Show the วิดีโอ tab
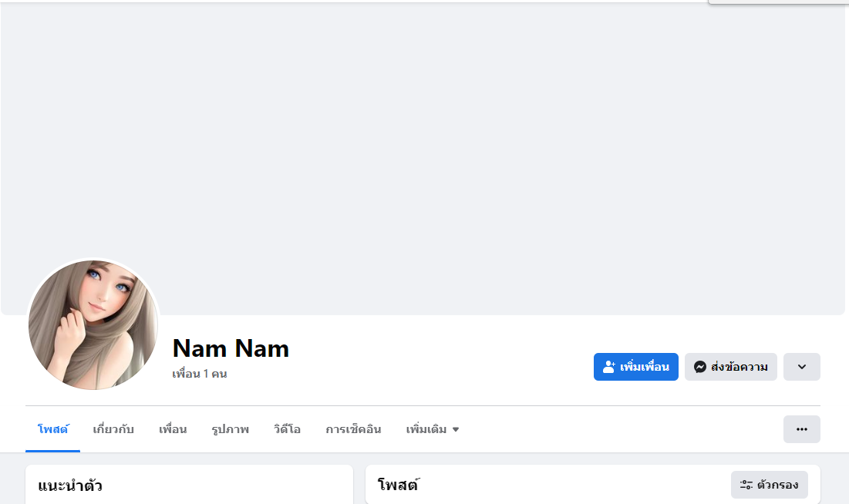Viewport: 849px width, 504px height. click(x=287, y=429)
